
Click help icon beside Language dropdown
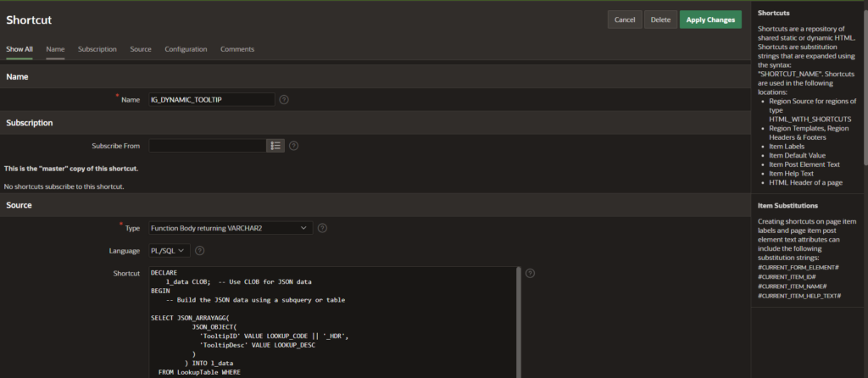[x=202, y=251]
